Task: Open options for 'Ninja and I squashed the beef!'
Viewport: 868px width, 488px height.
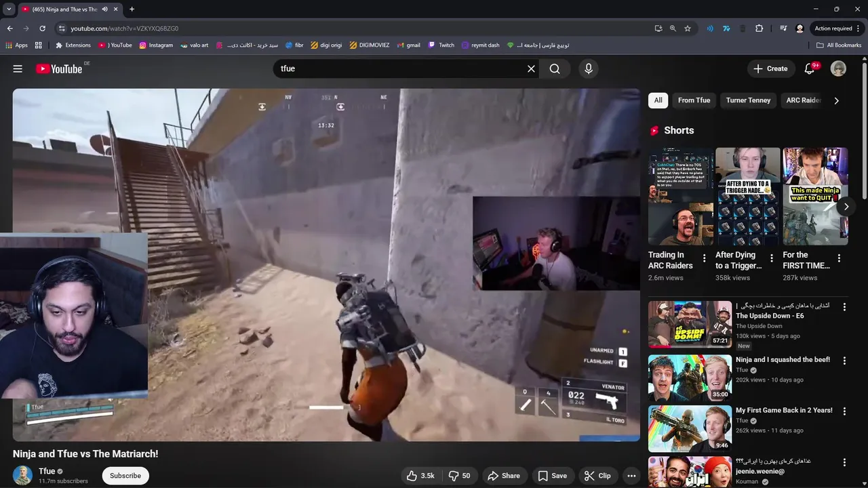Action: (x=844, y=361)
